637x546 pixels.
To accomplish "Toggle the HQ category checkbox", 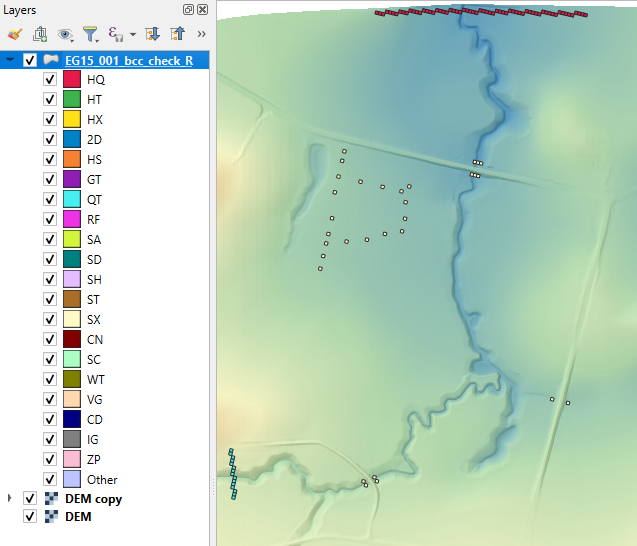I will [49, 80].
